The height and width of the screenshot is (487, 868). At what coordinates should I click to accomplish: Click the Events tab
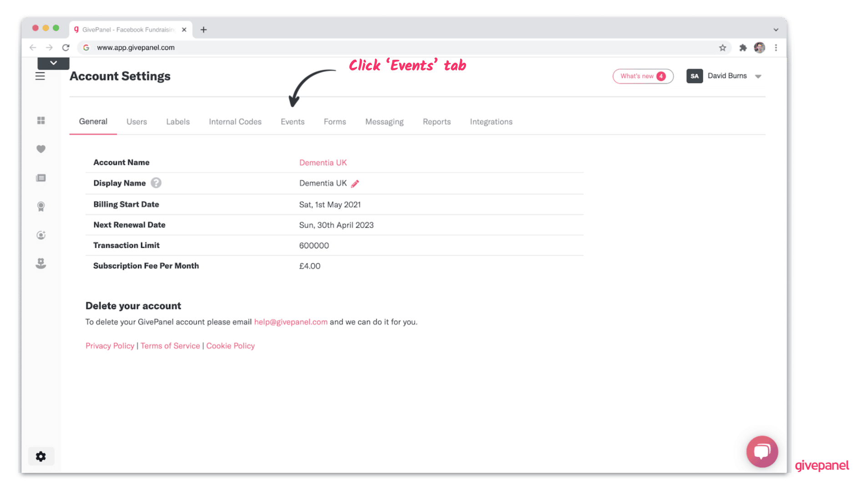[x=292, y=122]
